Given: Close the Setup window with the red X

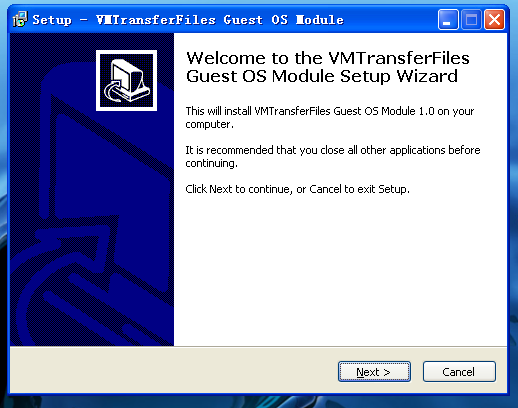Looking at the screenshot, I should (494, 20).
